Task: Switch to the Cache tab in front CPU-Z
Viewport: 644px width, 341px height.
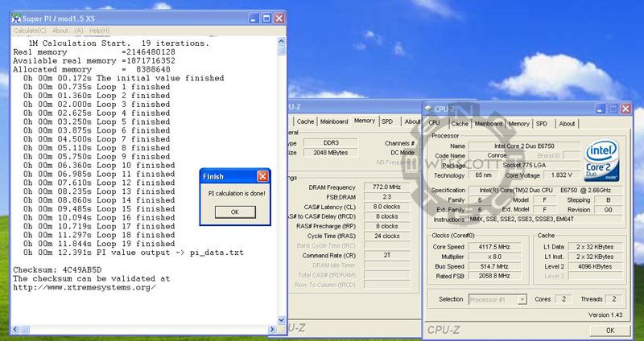Action: pyautogui.click(x=460, y=124)
